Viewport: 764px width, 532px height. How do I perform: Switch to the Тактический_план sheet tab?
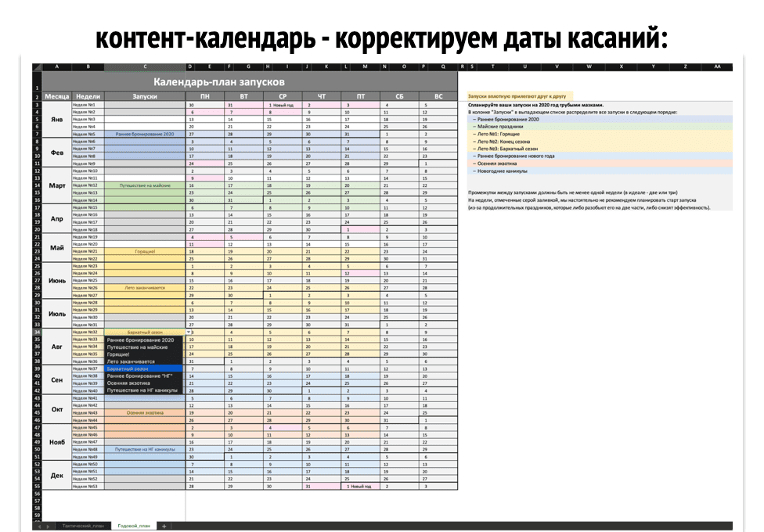[83, 526]
